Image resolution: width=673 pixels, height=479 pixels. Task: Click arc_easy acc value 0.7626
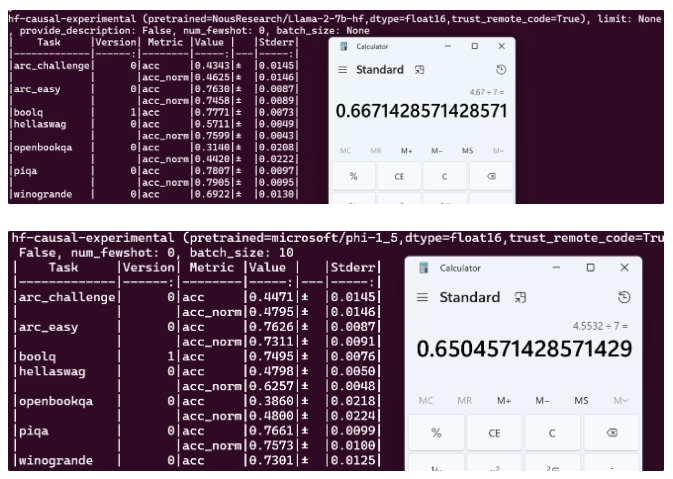pyautogui.click(x=271, y=327)
